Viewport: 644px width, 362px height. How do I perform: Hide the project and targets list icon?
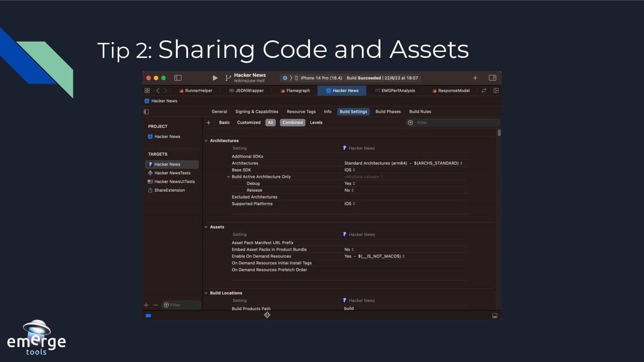tap(146, 112)
